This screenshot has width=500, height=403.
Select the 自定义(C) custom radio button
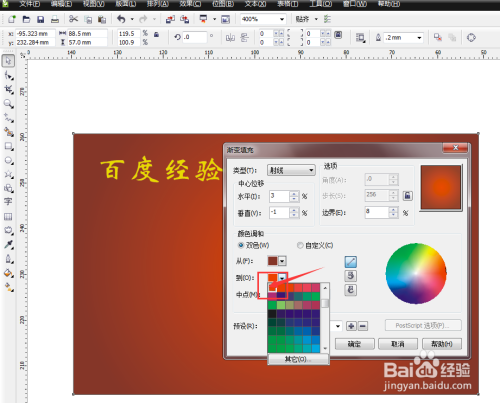click(x=300, y=245)
